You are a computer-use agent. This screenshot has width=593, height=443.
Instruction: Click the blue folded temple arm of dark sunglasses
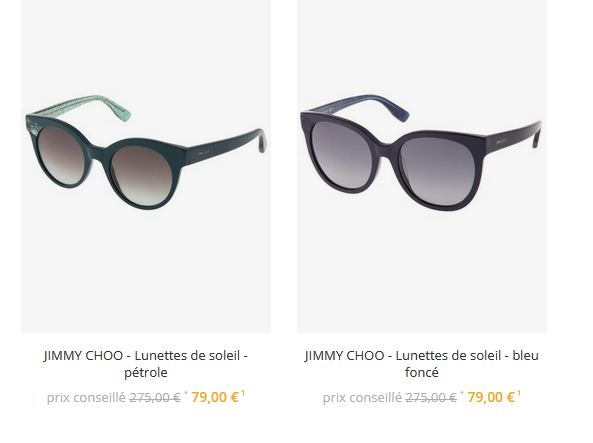(x=359, y=106)
